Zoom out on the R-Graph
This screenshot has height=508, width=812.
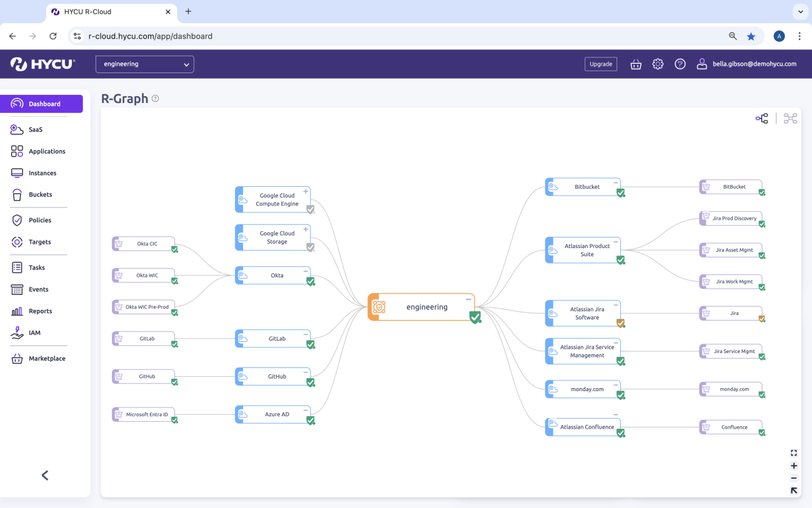[794, 478]
